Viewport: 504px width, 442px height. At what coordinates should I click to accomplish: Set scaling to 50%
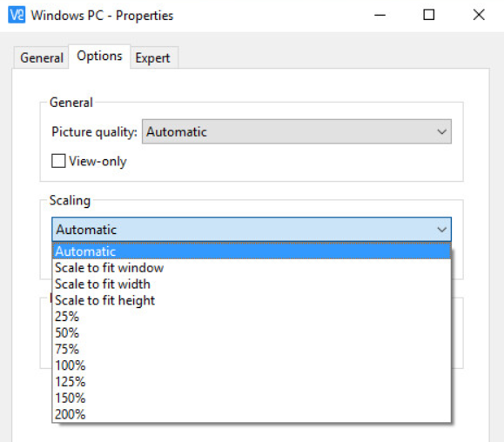(252, 332)
